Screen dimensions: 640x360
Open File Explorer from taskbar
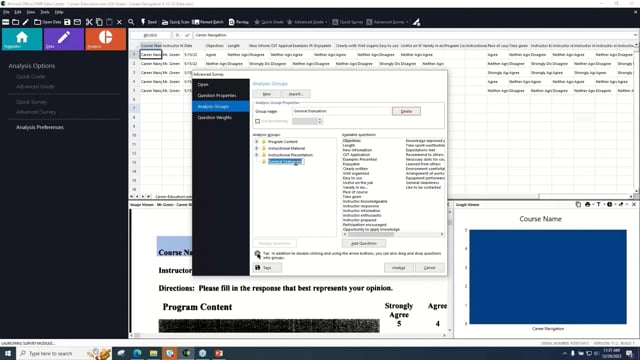(153, 353)
